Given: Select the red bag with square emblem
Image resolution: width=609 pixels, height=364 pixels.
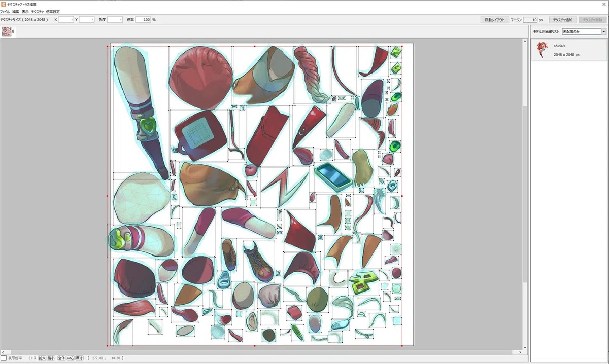Looking at the screenshot, I should click(x=200, y=135).
